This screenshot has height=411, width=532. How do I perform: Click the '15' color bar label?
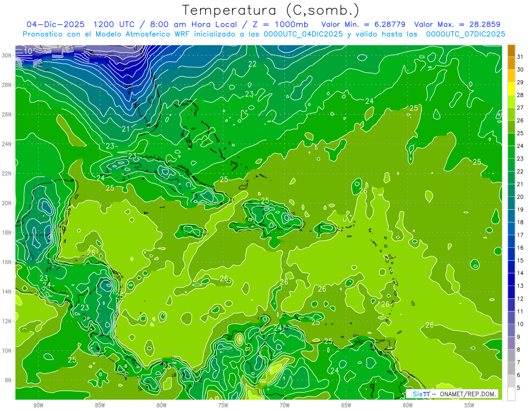[520, 260]
